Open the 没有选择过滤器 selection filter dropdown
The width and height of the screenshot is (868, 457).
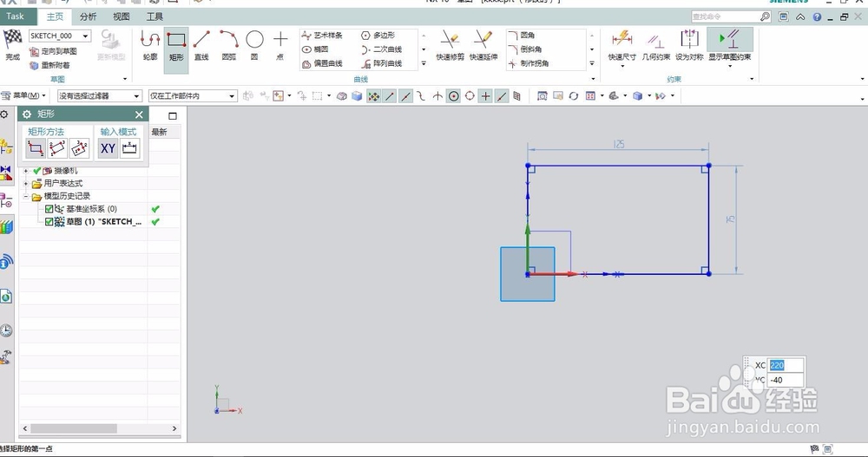136,96
